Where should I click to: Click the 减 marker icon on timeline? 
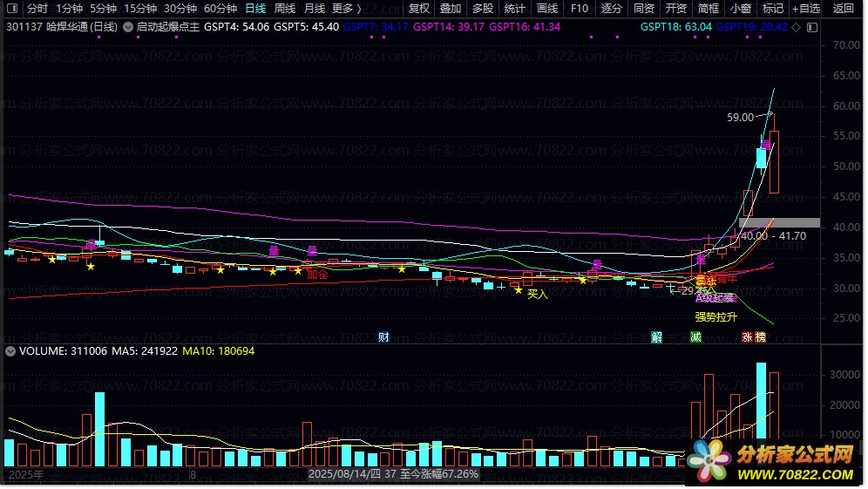click(695, 337)
